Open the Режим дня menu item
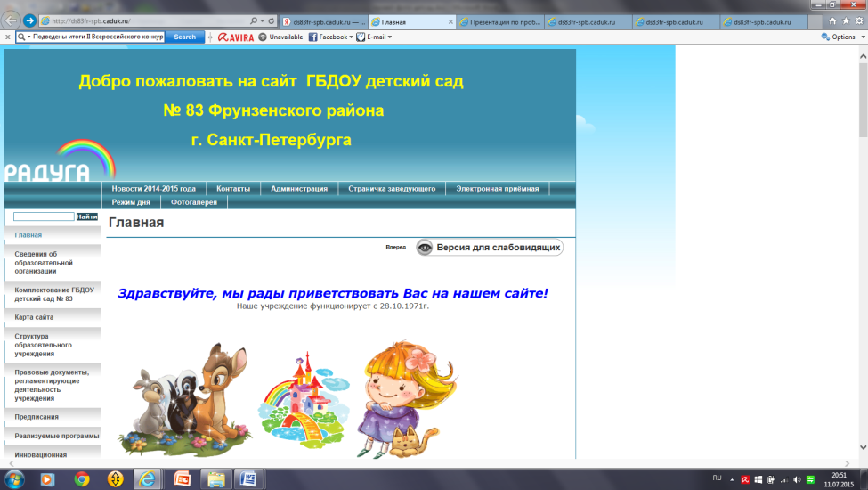Viewport: 868px width, 490px height. (131, 202)
